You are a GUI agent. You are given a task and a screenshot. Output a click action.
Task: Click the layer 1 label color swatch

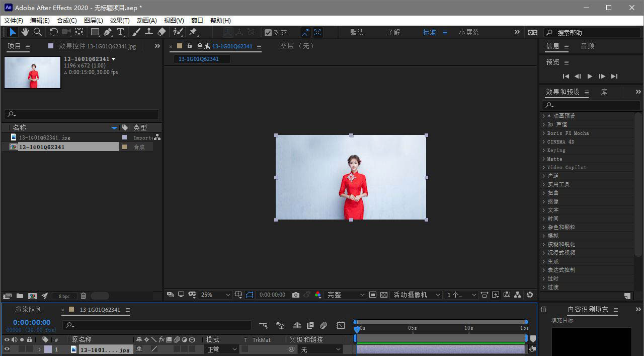pos(48,349)
